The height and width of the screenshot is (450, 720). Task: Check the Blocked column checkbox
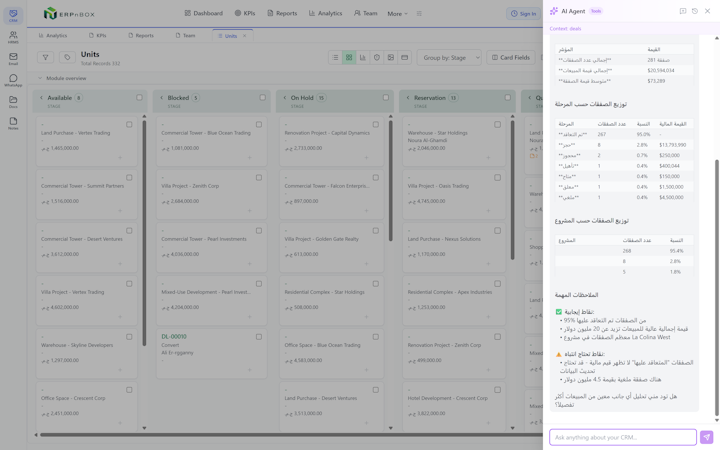pyautogui.click(x=262, y=97)
